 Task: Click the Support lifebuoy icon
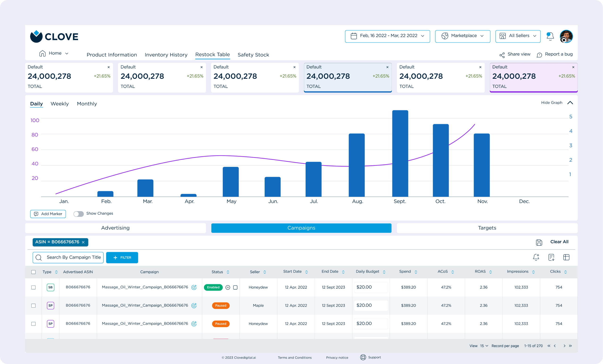[x=363, y=357]
